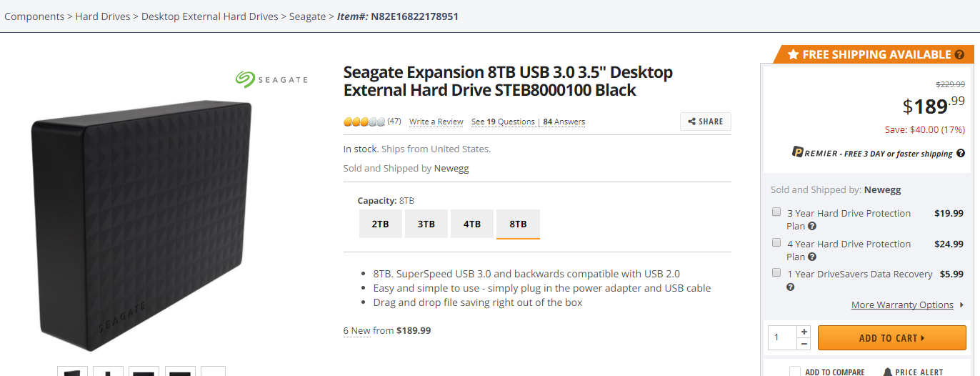Select the 2TB capacity option
The image size is (980, 376).
(x=381, y=224)
